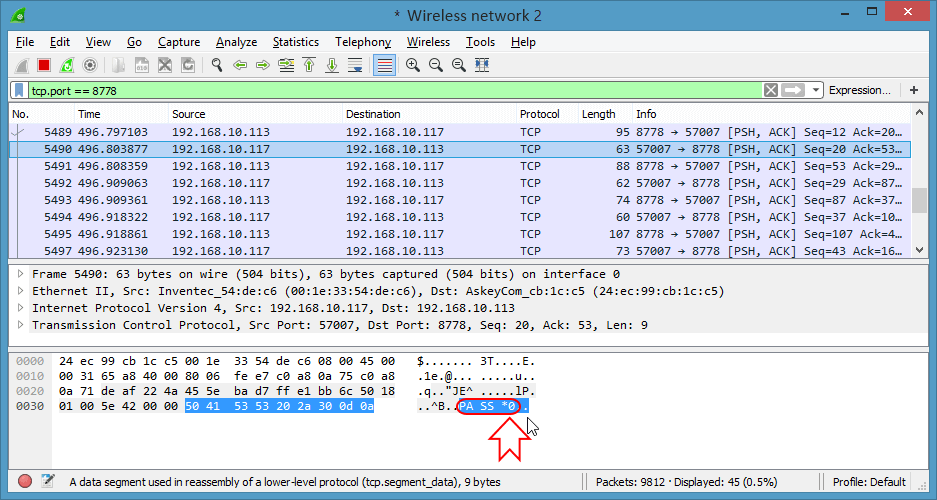Stop capturing packets with red square button

pyautogui.click(x=44, y=65)
